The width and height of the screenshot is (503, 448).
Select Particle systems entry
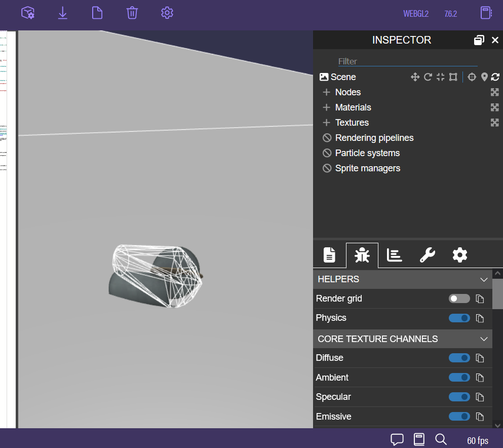[x=367, y=153]
